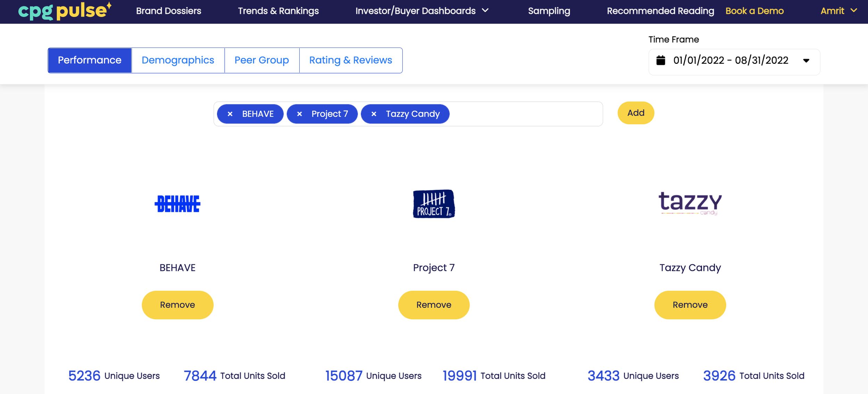The image size is (868, 394).
Task: Open the Rating & Reviews tab
Action: pyautogui.click(x=350, y=60)
